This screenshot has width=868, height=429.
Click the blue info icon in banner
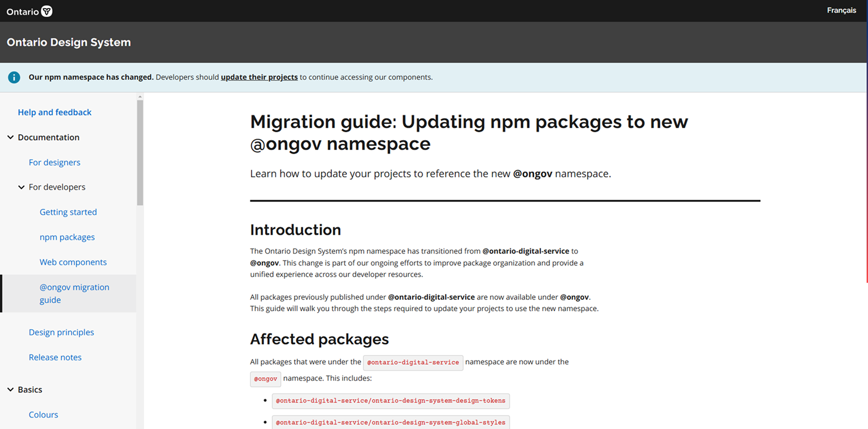coord(14,77)
